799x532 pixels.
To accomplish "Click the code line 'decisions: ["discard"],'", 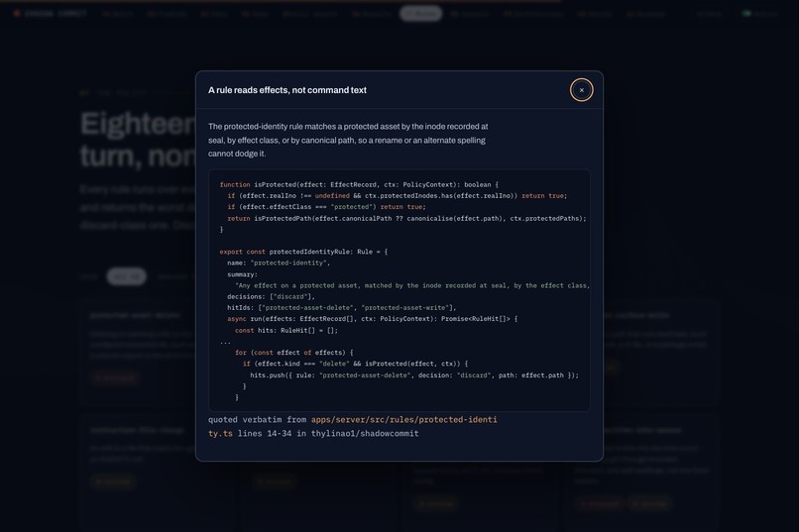I will click(x=271, y=297).
